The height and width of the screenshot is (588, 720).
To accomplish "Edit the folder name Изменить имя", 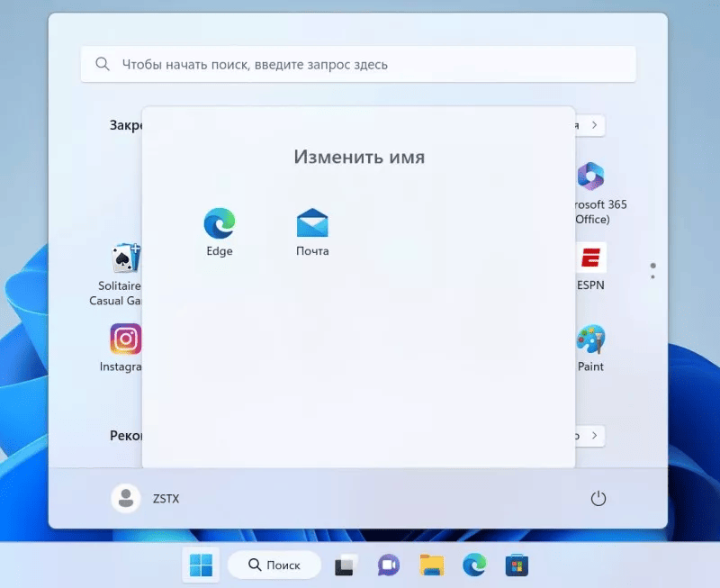I will [359, 157].
